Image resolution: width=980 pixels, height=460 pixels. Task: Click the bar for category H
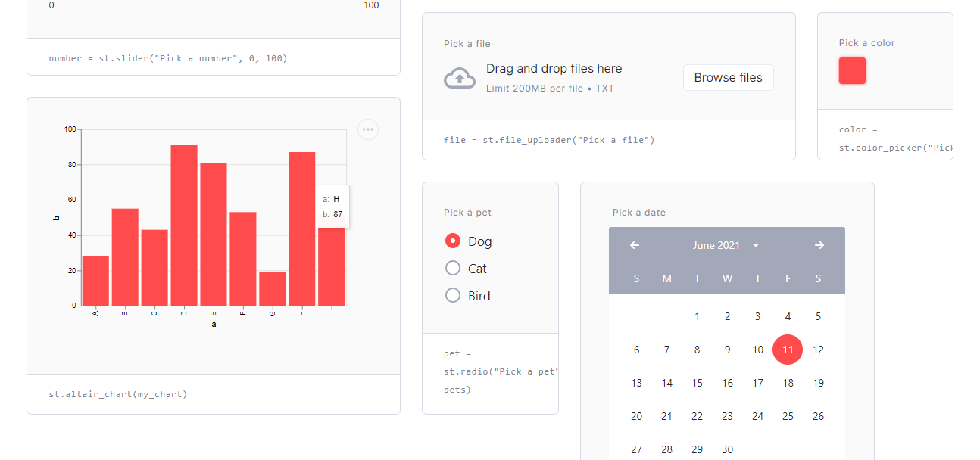(302, 228)
